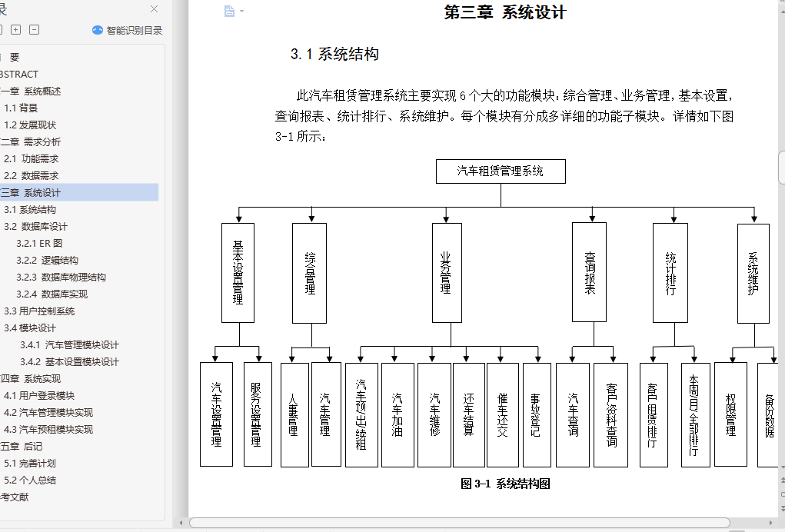
Task: Go to outline entry 1.2 发展现状
Action: [30, 125]
